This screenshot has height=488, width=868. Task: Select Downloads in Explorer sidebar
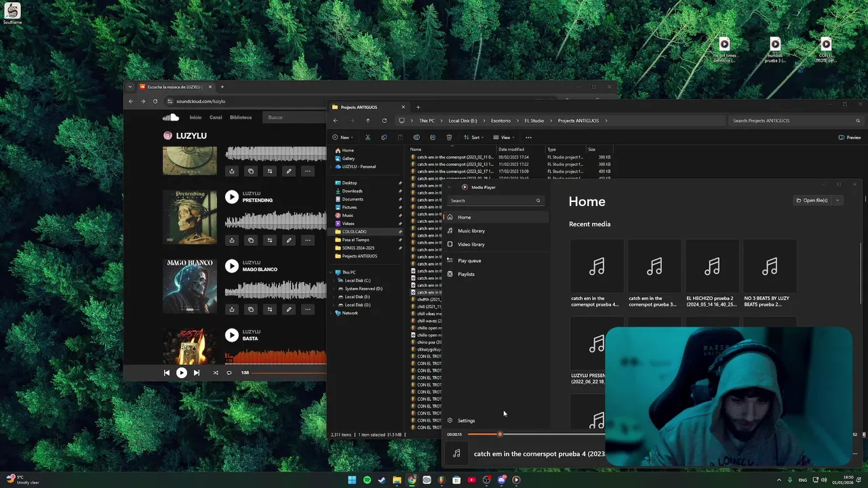(352, 191)
